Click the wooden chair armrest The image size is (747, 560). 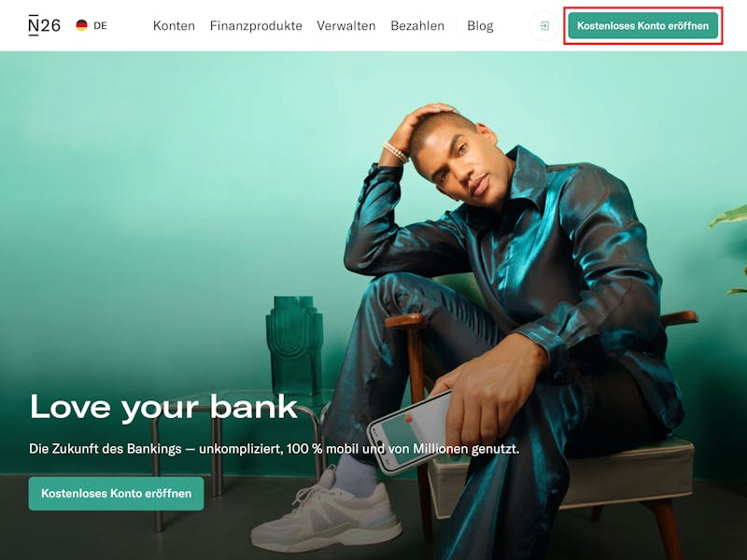(405, 320)
